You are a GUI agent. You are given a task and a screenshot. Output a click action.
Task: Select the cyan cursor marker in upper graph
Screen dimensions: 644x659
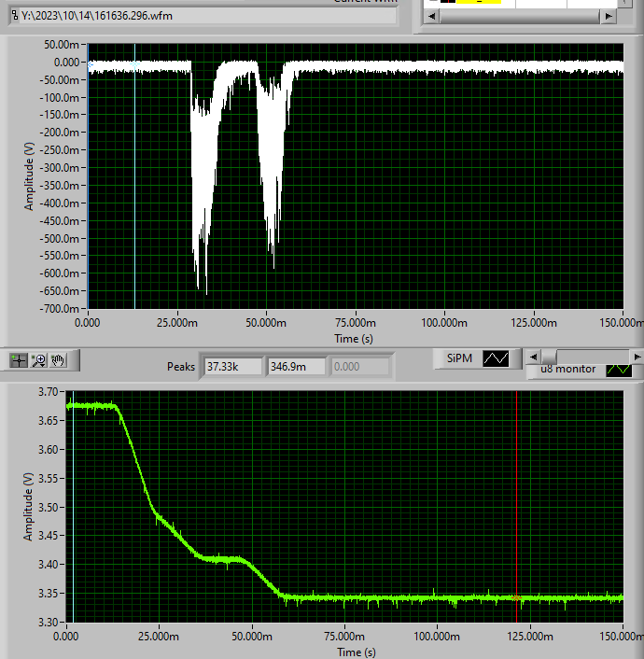click(x=134, y=64)
